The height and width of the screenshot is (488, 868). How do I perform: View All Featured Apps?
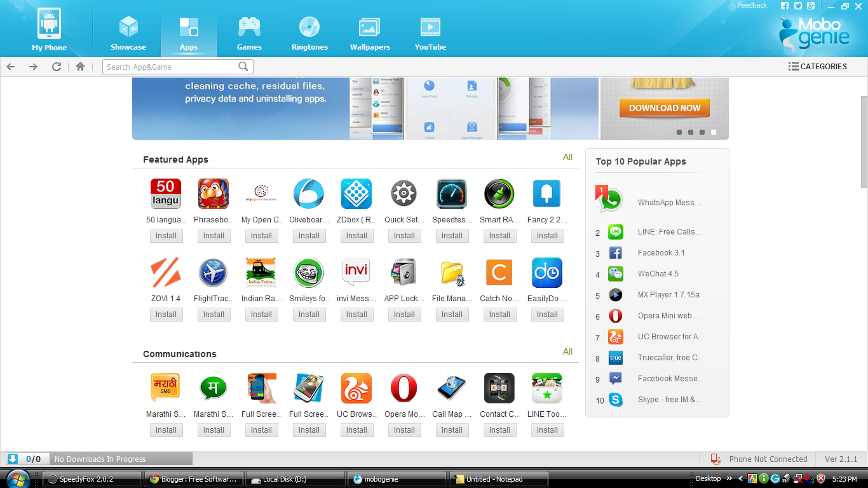click(567, 157)
